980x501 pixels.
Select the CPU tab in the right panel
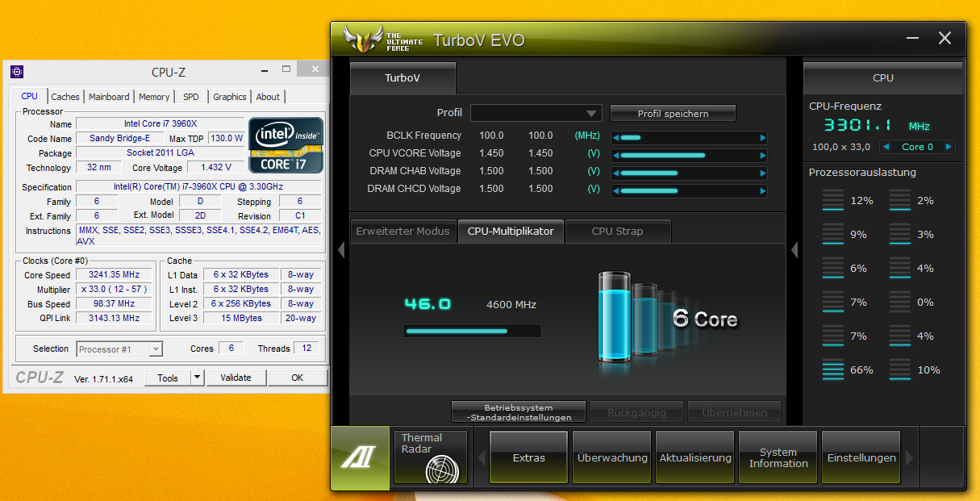point(883,78)
